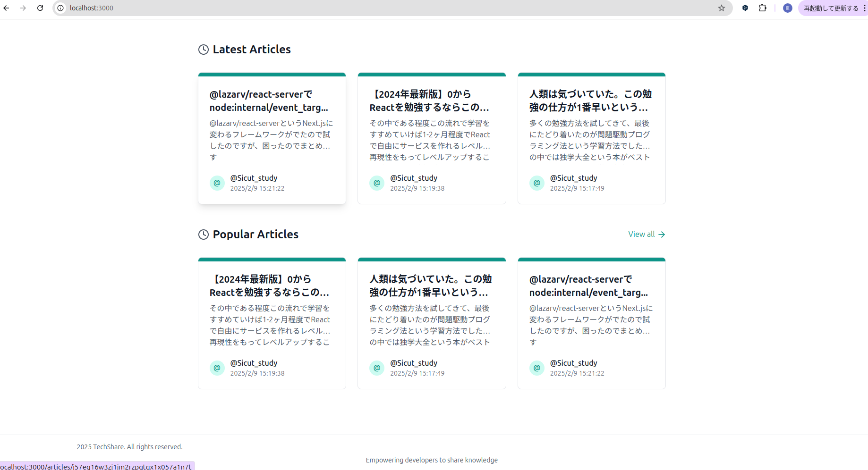This screenshot has height=470, width=868.
Task: Click the browser forward arrow
Action: pos(23,8)
